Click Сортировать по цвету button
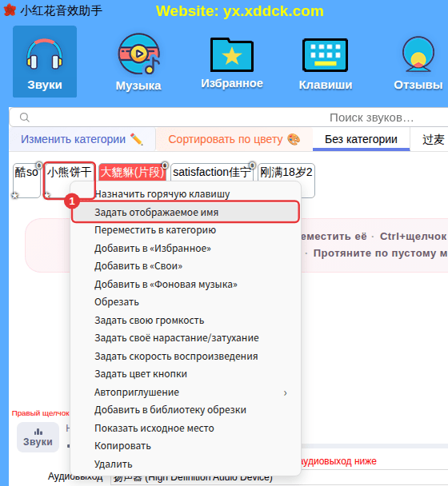Image resolution: width=448 pixels, height=486 pixels. click(x=234, y=139)
